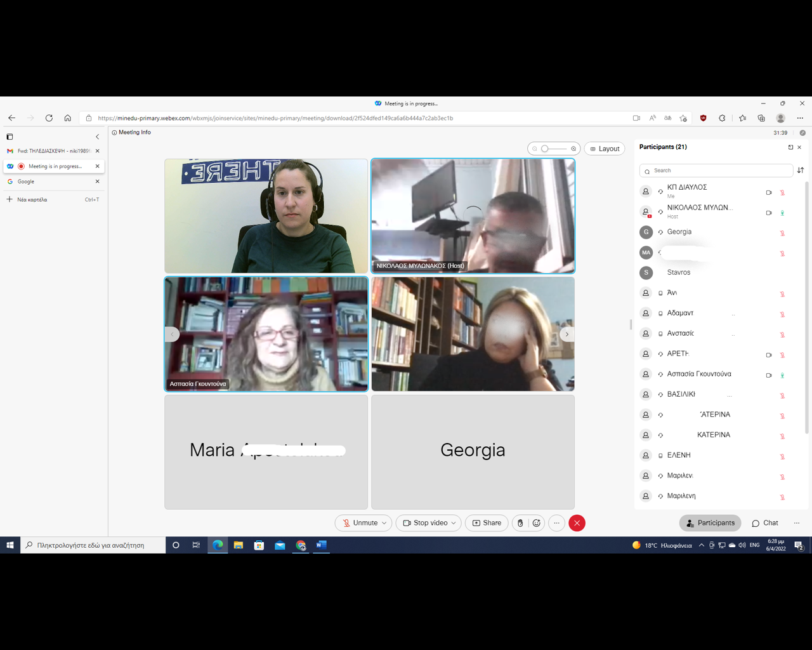This screenshot has height=650, width=812.
Task: Open Microsoft Word from the taskbar
Action: [x=321, y=545]
